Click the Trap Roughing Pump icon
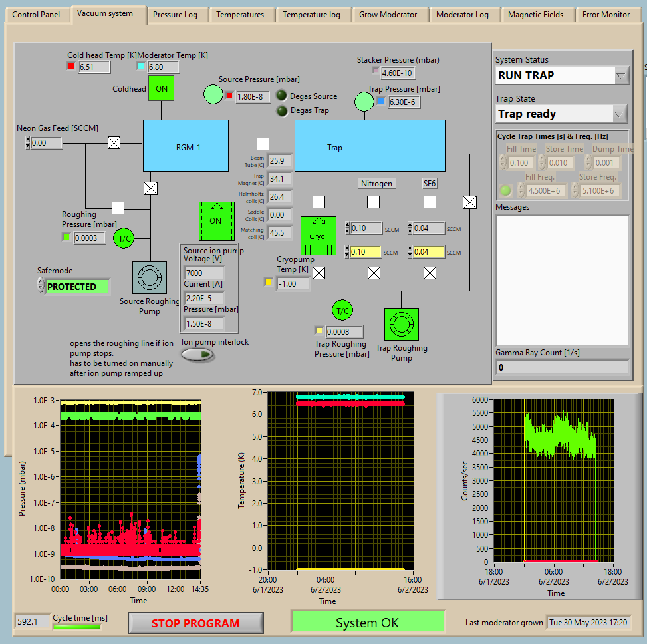 (401, 325)
